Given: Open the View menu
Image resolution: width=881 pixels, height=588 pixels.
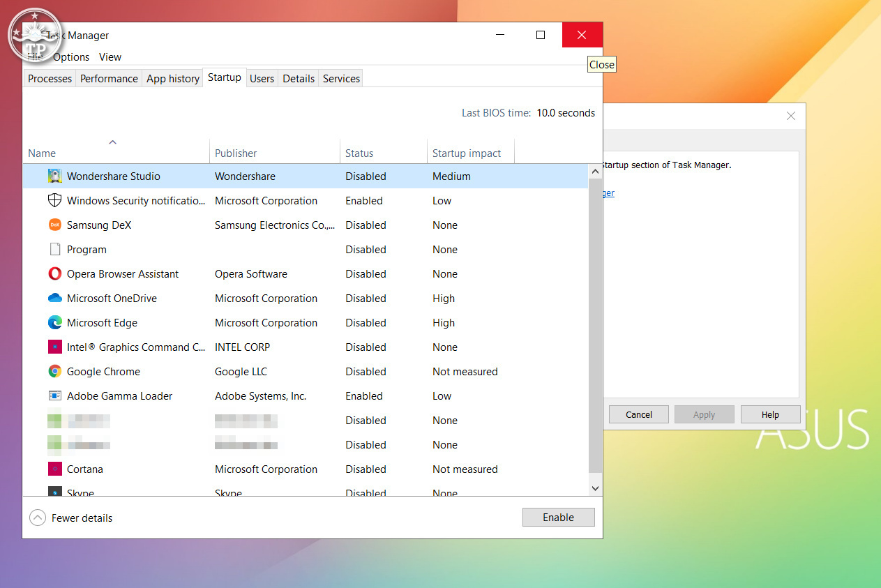Looking at the screenshot, I should point(110,57).
